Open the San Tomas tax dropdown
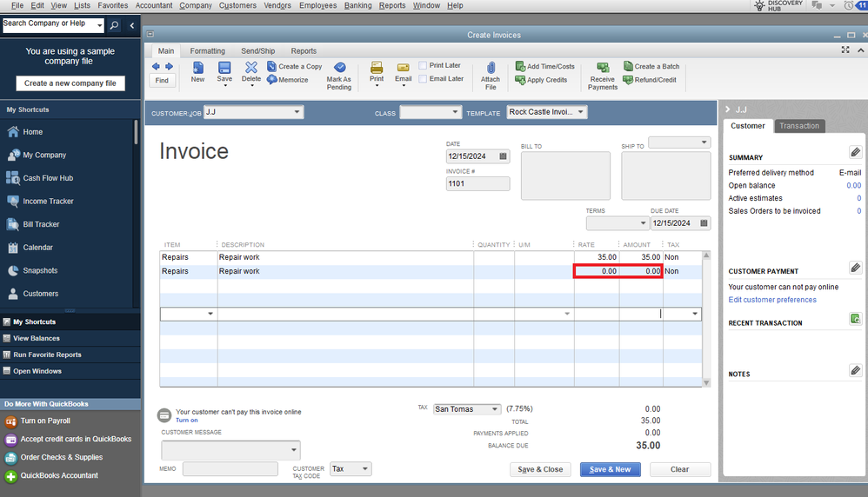The image size is (868, 497). pos(495,409)
